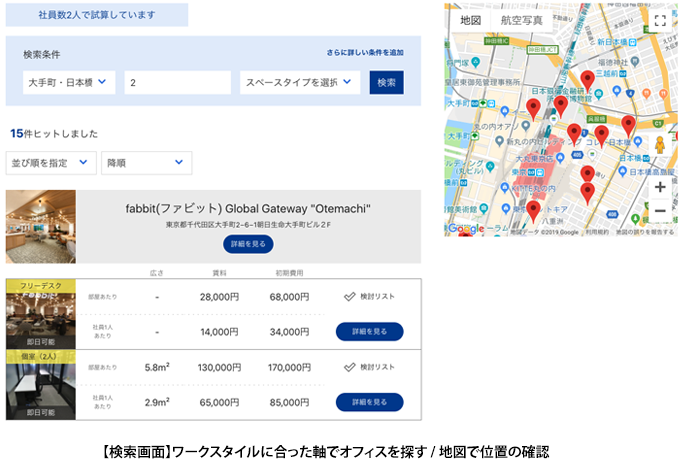The width and height of the screenshot is (680, 464).
Task: Click the red pin near 日本銀行金融研究所
Action: click(x=561, y=107)
